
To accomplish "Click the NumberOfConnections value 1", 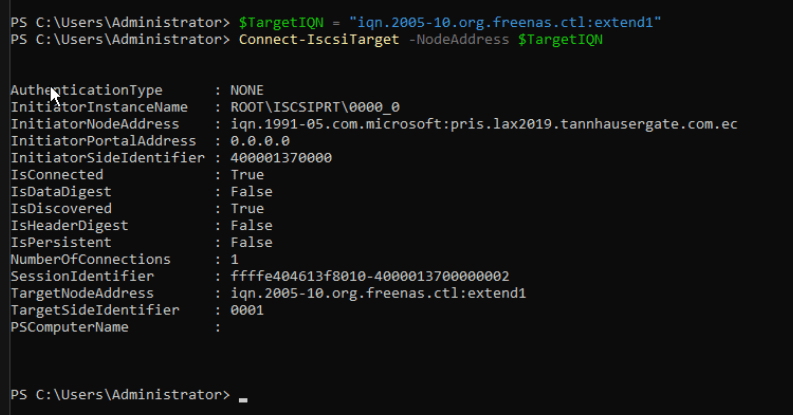I will click(x=234, y=259).
